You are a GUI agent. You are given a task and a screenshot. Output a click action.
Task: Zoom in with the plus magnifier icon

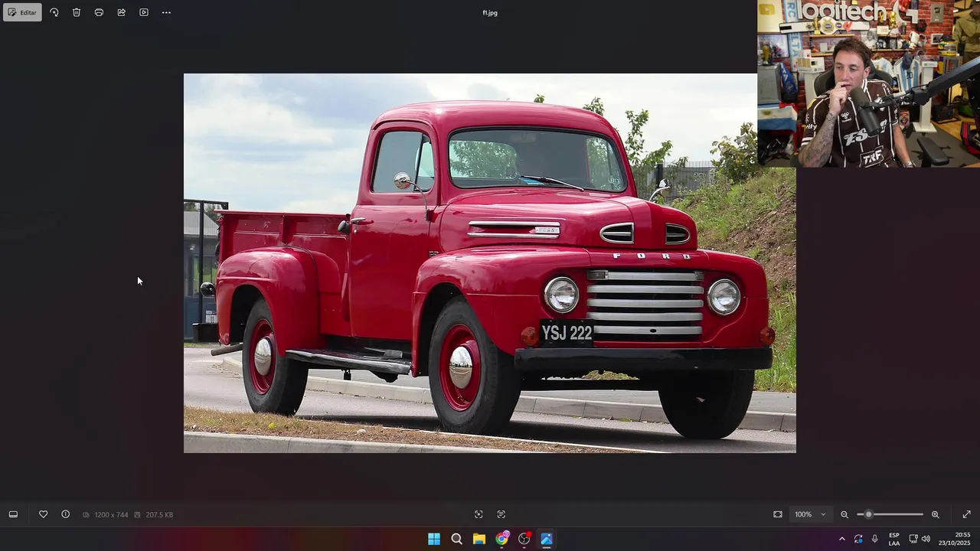935,514
